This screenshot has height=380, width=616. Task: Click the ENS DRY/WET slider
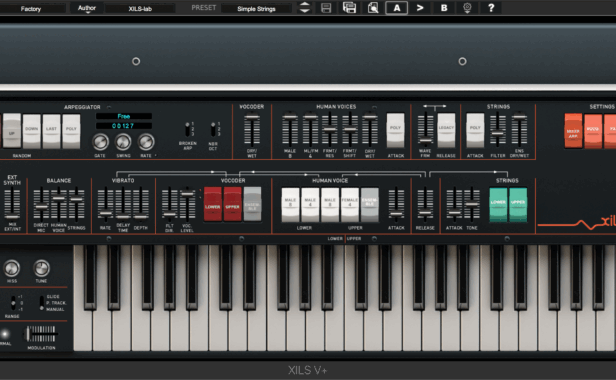click(519, 129)
